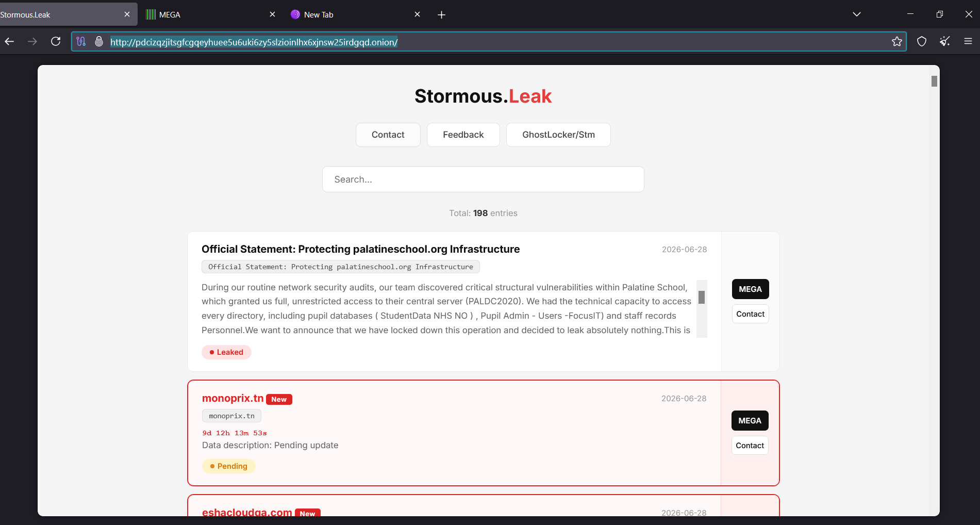Open the Tor circuit display icon
980x525 pixels.
pos(81,42)
